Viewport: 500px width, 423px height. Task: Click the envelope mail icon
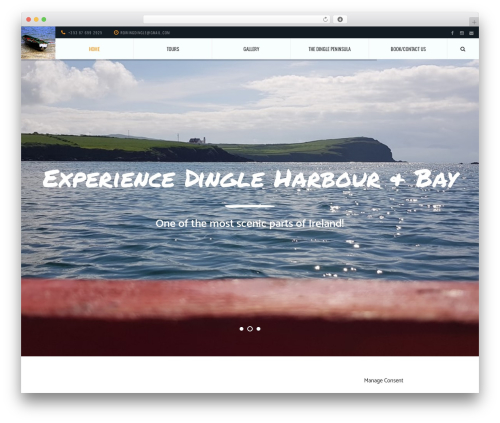click(x=471, y=33)
